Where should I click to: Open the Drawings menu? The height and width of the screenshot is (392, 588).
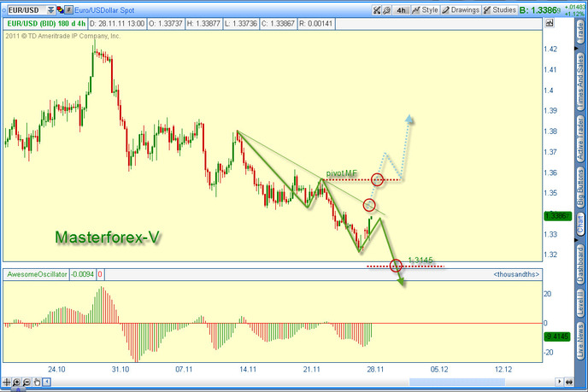point(461,10)
